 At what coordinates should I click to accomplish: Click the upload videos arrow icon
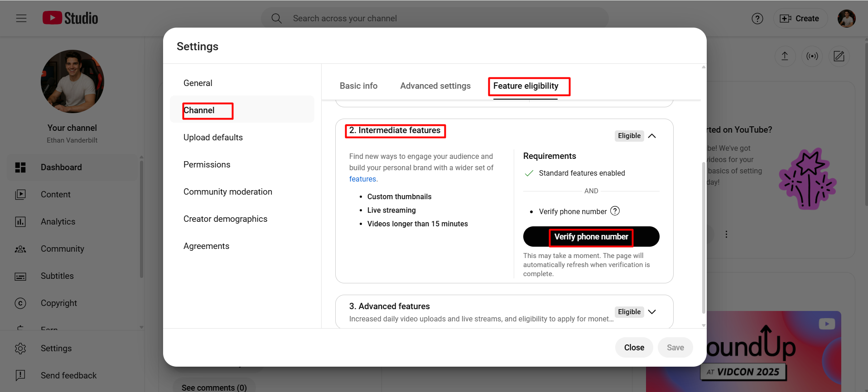pos(785,56)
